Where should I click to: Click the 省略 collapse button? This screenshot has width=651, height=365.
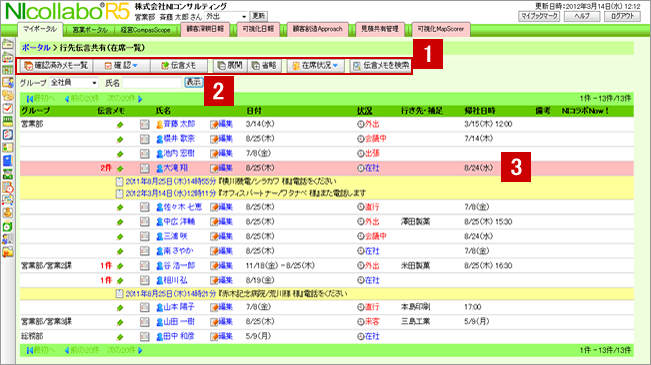264,66
